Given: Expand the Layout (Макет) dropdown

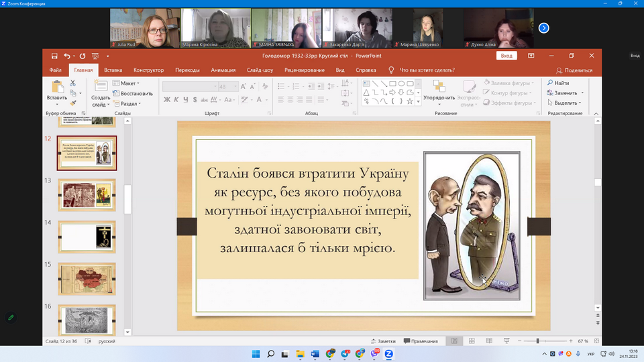Looking at the screenshot, I should click(127, 84).
